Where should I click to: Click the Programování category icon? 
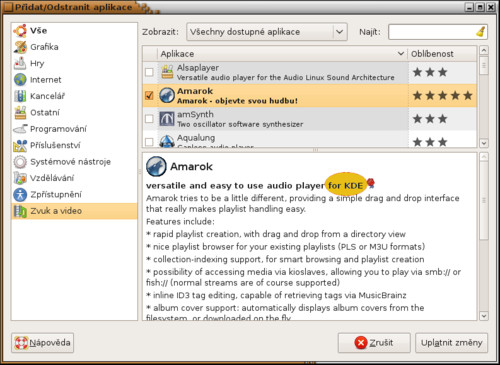[20, 129]
